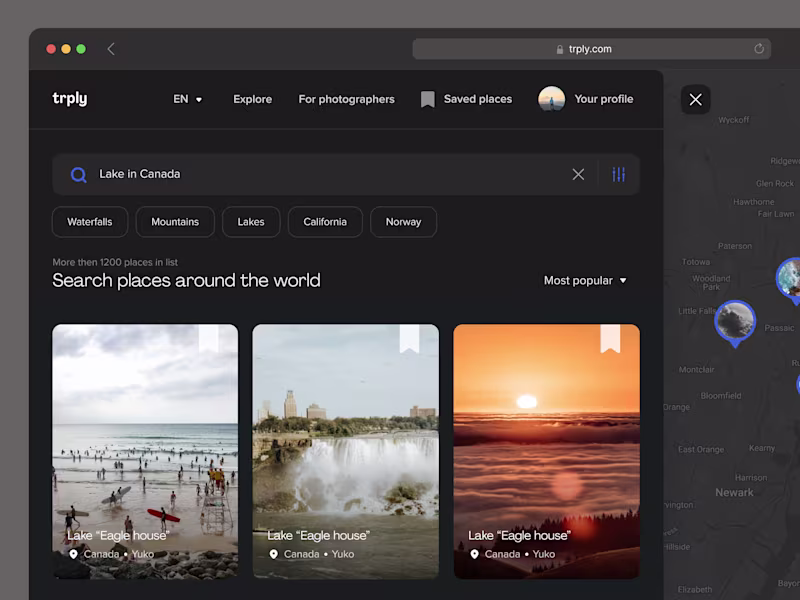
Task: Open the waterfall Lake Eagle house card
Action: click(345, 452)
